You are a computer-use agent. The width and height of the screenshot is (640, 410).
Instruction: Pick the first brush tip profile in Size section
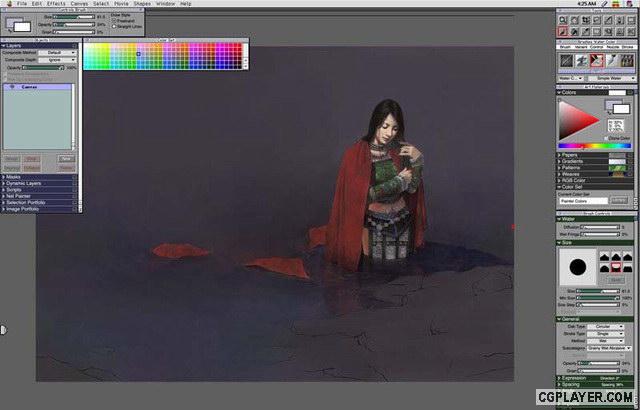point(604,257)
